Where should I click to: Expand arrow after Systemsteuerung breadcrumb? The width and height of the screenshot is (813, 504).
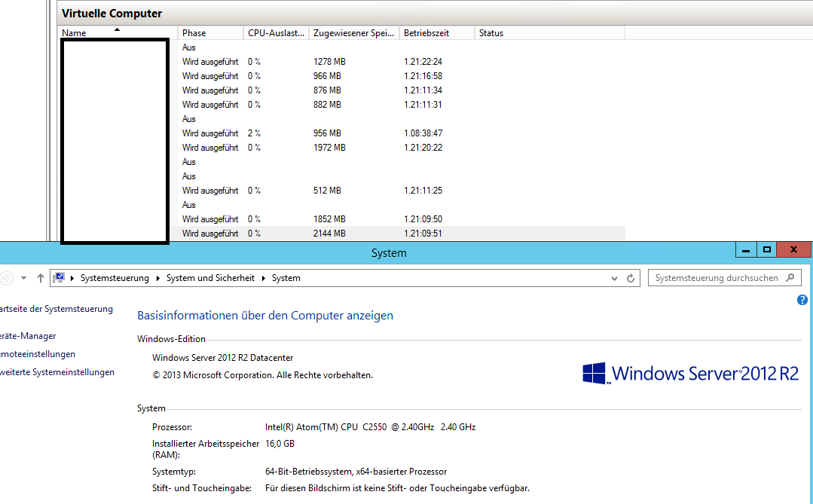(x=157, y=278)
